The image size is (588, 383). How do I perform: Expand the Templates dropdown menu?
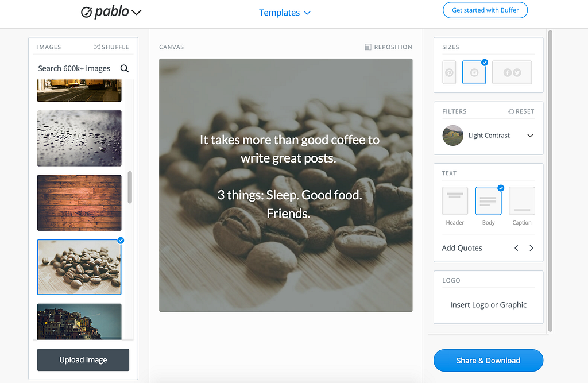click(285, 13)
